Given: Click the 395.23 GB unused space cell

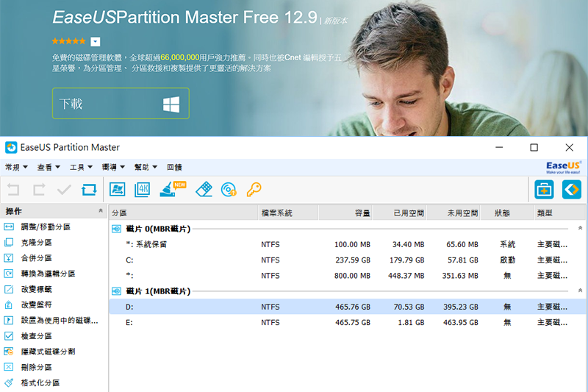Looking at the screenshot, I should coord(461,307).
